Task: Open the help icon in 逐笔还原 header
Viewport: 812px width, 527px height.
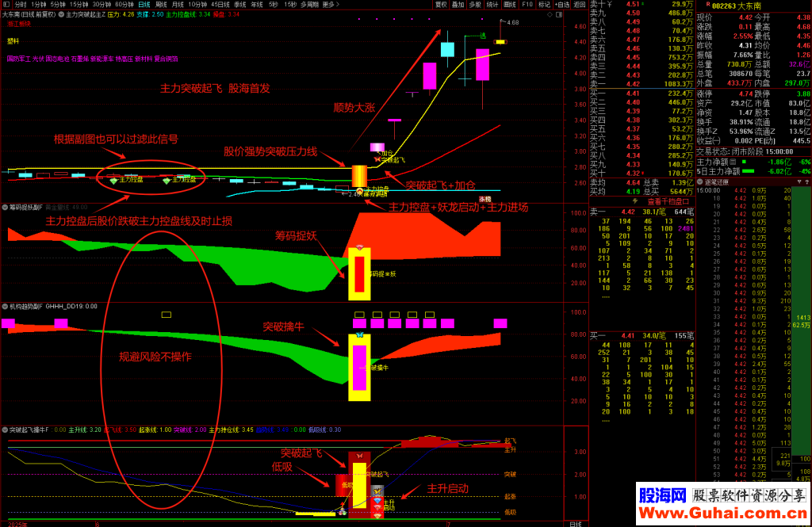Action: point(806,181)
